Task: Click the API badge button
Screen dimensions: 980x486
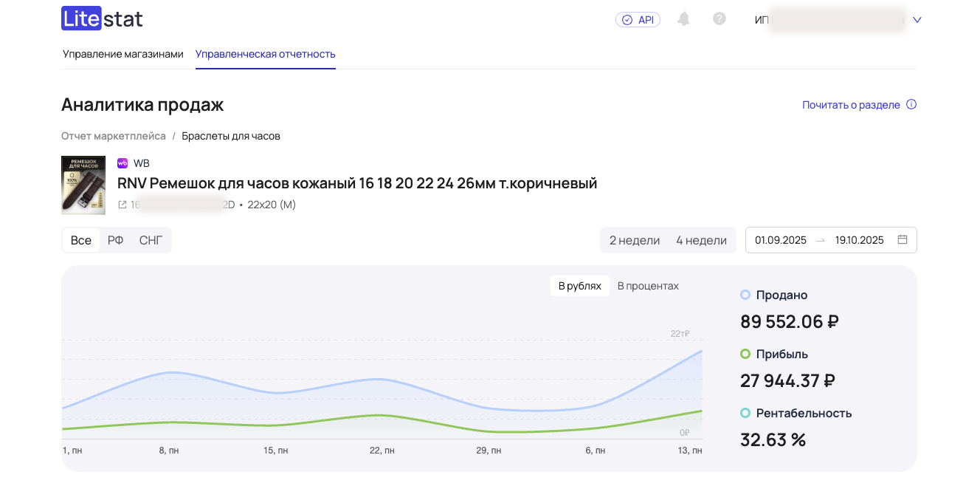Action: click(638, 20)
